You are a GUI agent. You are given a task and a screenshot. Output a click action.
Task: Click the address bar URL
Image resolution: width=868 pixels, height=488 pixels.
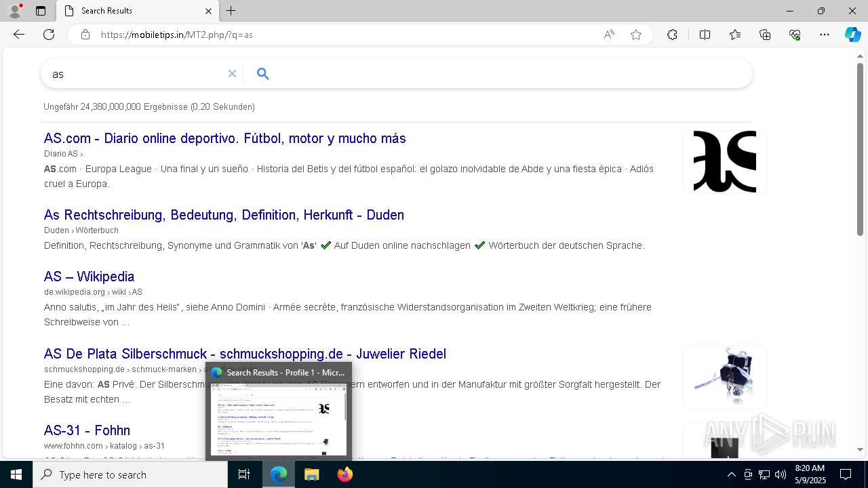point(176,35)
